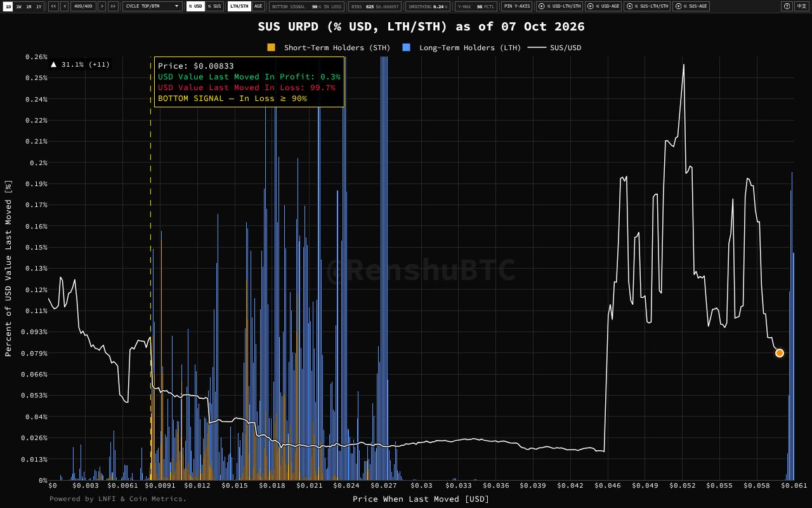Select the LTH/STH breakdown

[239, 6]
